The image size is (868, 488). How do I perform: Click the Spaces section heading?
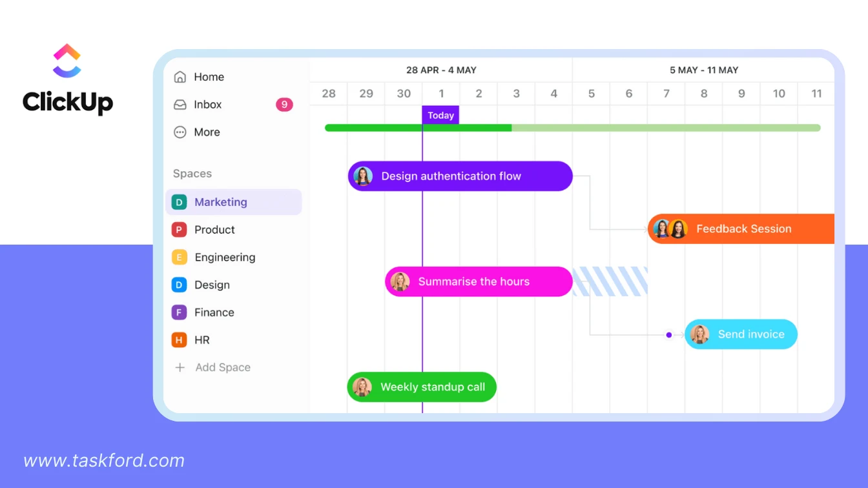(x=192, y=174)
